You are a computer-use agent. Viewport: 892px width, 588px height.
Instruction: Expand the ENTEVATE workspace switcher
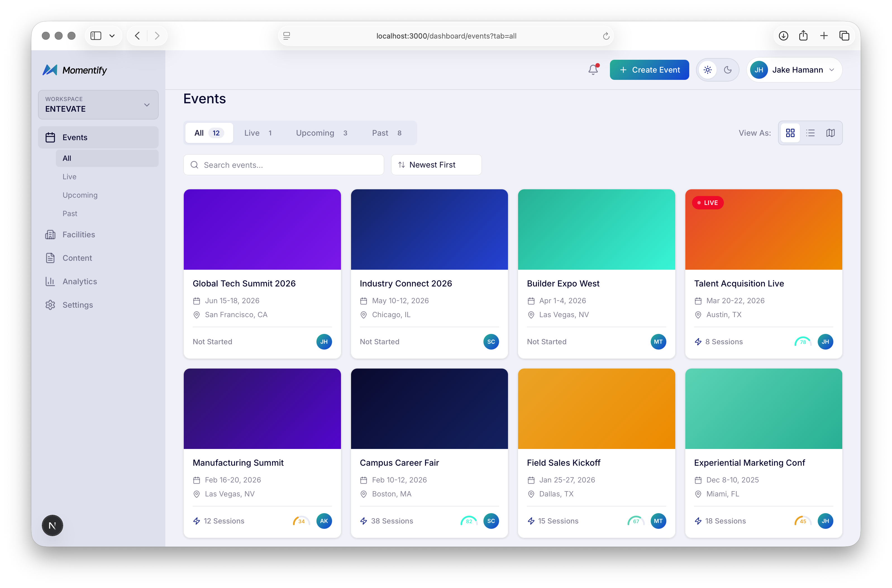[x=98, y=105]
